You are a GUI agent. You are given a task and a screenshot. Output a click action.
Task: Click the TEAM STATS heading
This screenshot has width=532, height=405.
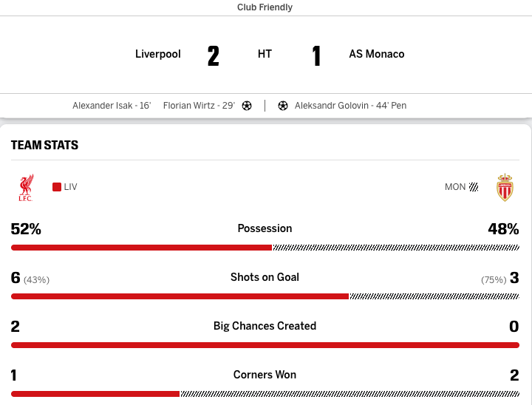coord(44,146)
